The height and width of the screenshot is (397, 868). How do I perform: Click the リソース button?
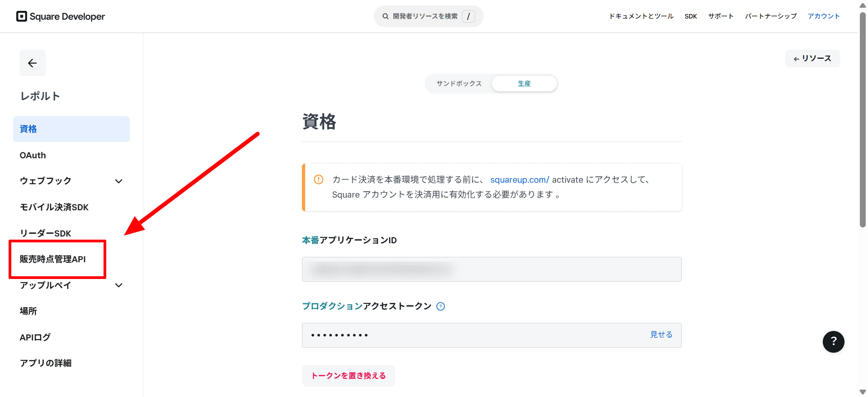(812, 58)
